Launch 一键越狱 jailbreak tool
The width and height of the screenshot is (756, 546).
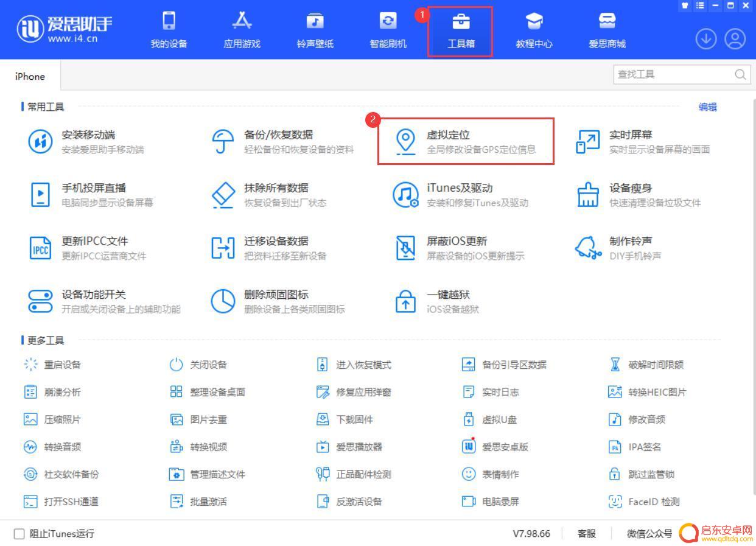point(438,301)
